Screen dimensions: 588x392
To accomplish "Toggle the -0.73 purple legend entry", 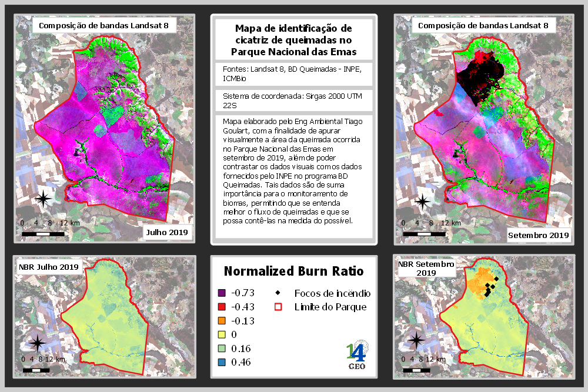I will 222,292.
